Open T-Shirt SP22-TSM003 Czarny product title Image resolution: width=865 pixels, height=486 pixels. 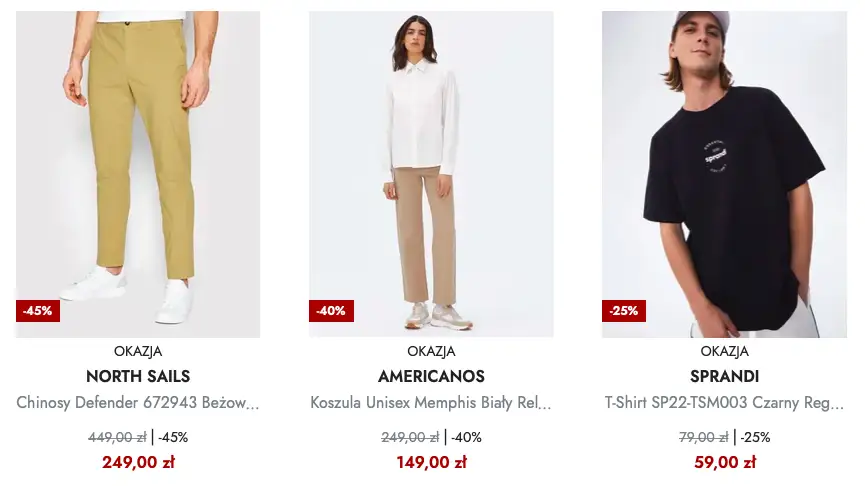pos(724,403)
